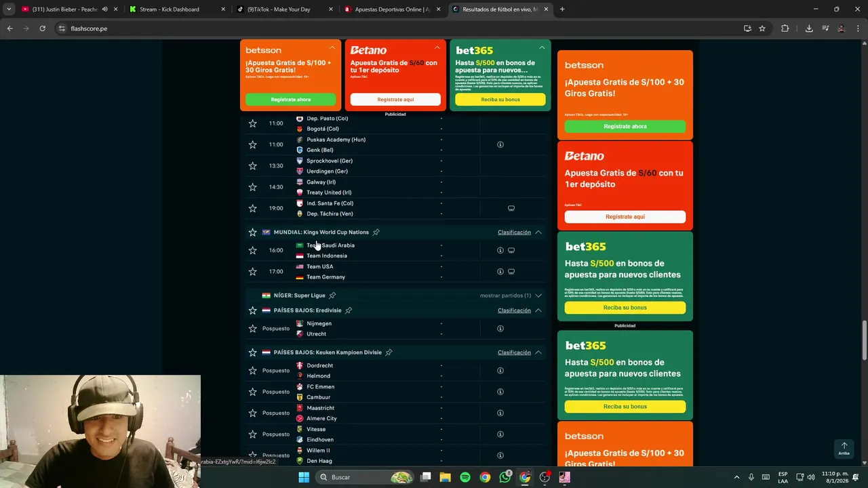The width and height of the screenshot is (868, 488).
Task: Open the Windows Start menu
Action: click(304, 477)
